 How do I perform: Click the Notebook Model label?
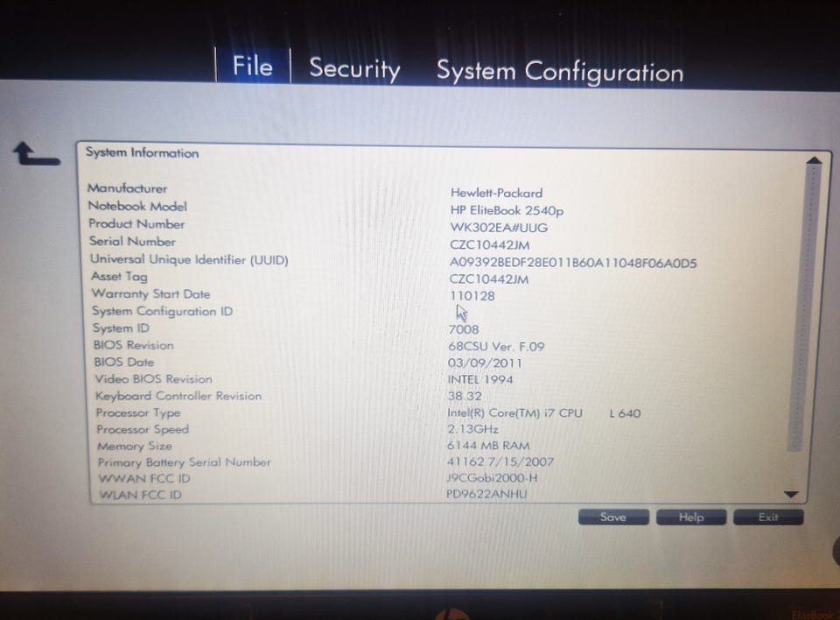(x=137, y=206)
